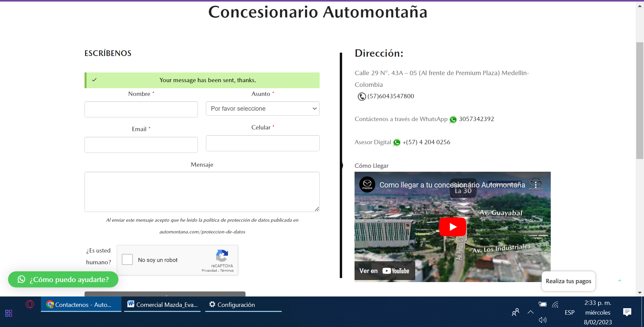Viewport: 644px width, 327px height.
Task: Switch to Comercial Mazda Word document
Action: point(162,305)
